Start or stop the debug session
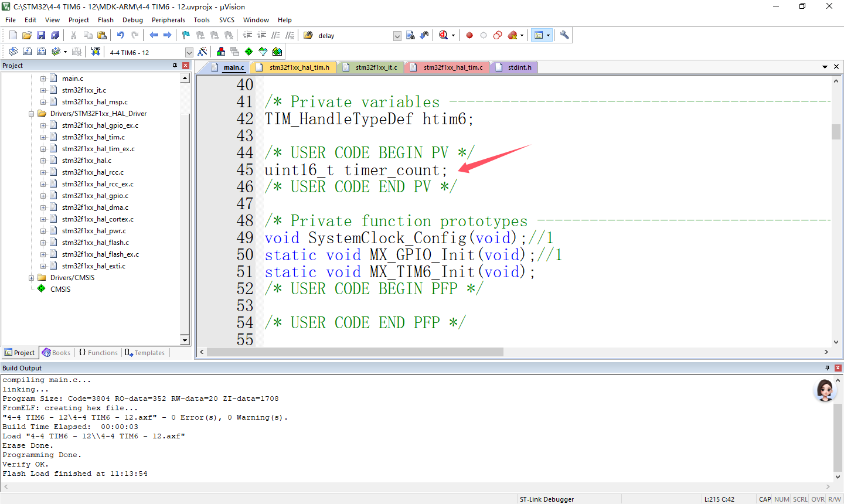844x504 pixels. 444,35
